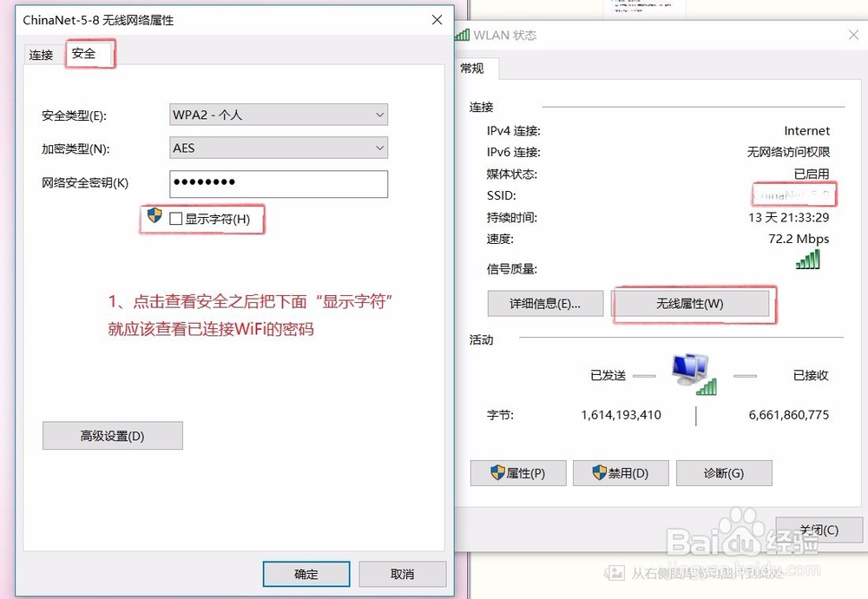Open the 常规 tab in WLAN status
This screenshot has width=868, height=599.
coord(472,68)
